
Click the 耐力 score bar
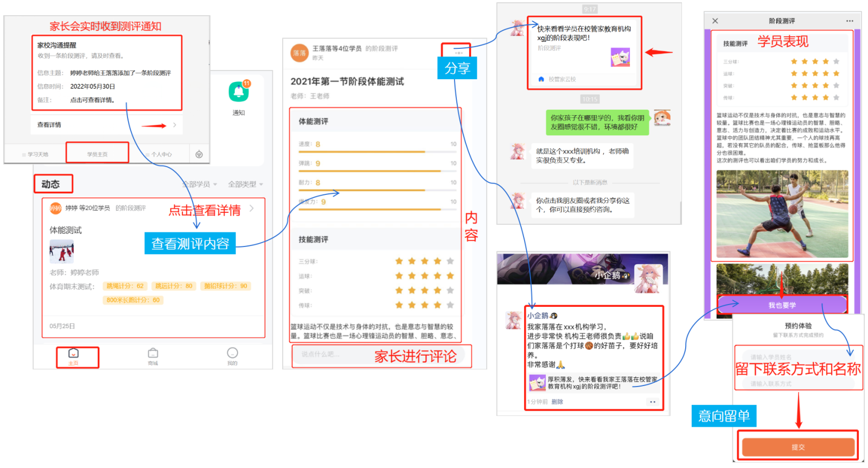pyautogui.click(x=378, y=191)
